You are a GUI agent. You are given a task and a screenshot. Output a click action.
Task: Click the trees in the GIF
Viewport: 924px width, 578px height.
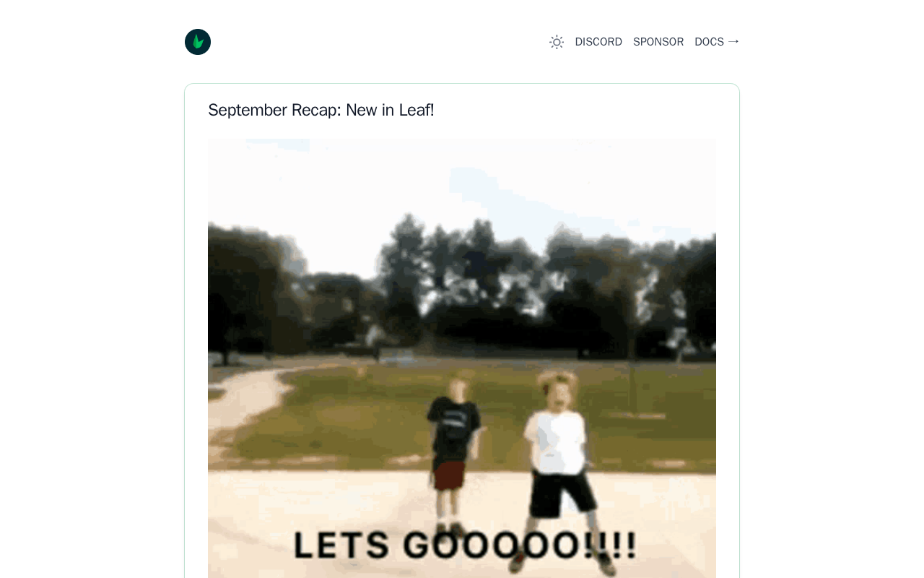(x=462, y=289)
